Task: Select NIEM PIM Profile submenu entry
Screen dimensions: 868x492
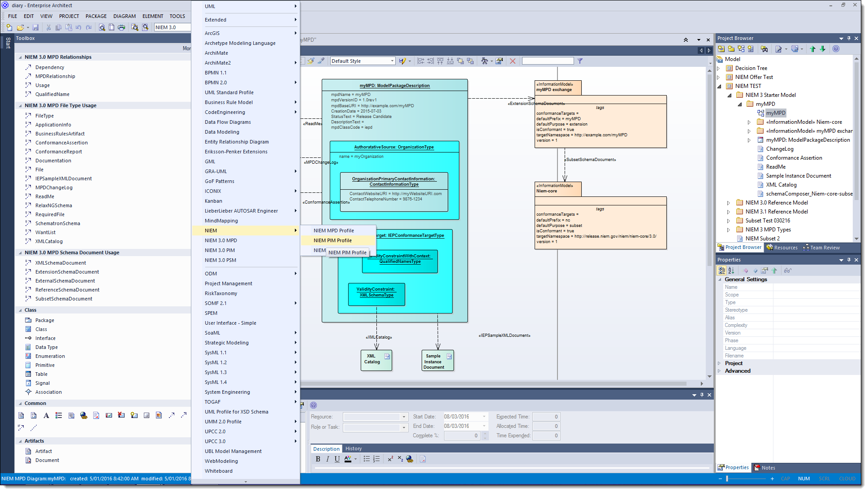Action: (333, 240)
